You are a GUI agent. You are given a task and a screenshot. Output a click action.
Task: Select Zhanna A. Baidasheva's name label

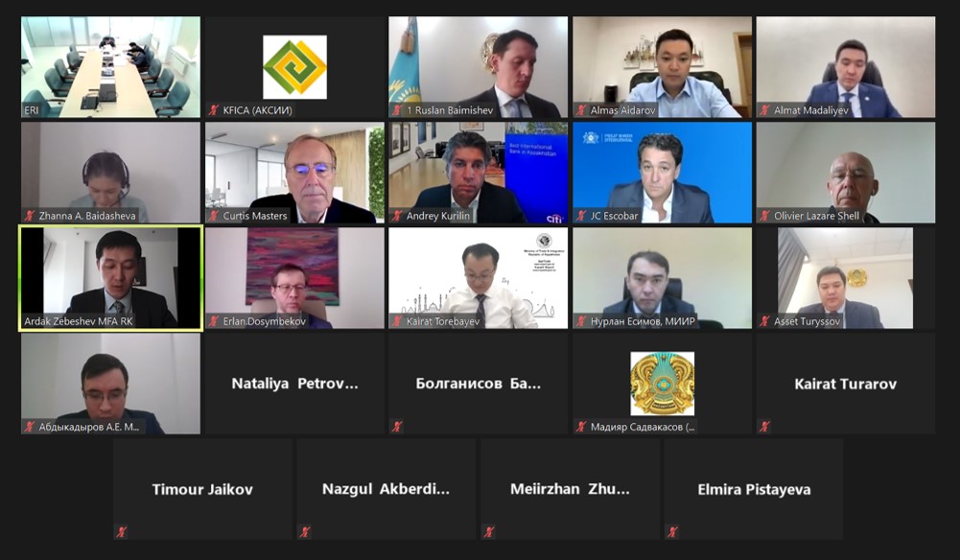[x=87, y=216]
